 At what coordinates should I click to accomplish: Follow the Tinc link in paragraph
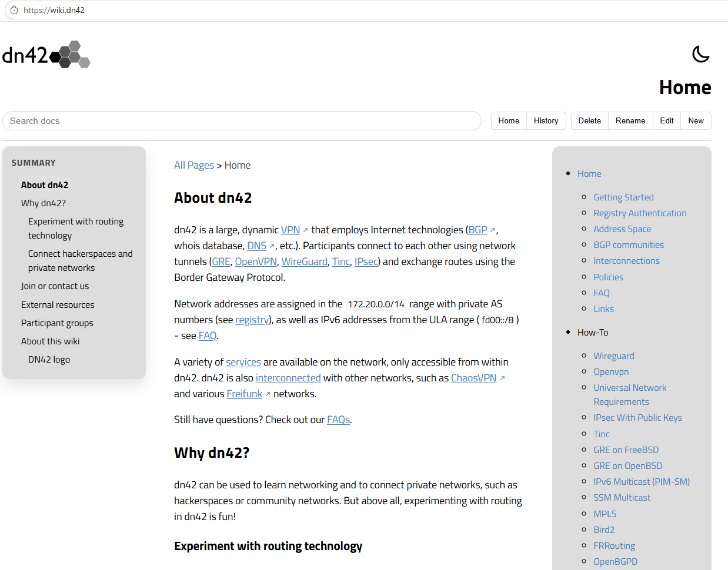pyautogui.click(x=341, y=261)
